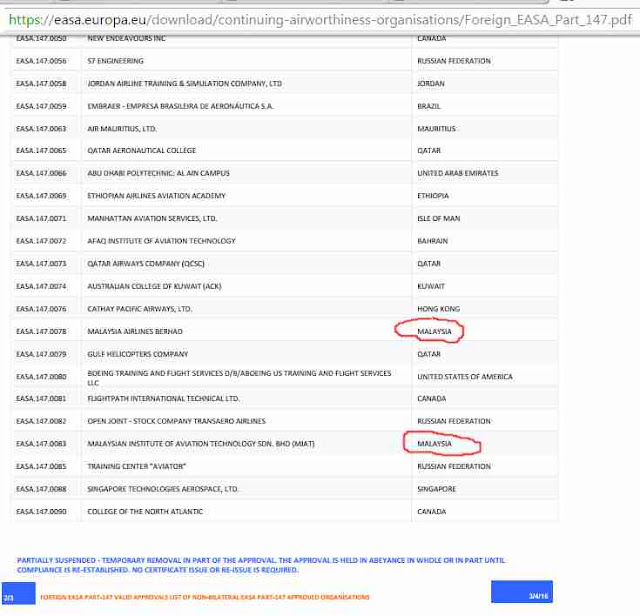Click QATAR AIRWAYS COMPANY (QCSC) name
This screenshot has width=640, height=616.
point(146,263)
